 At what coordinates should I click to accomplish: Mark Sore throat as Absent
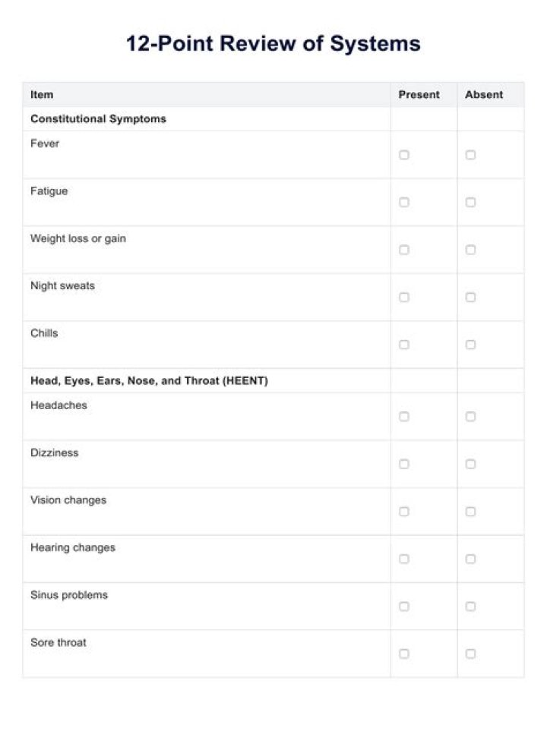click(x=470, y=654)
